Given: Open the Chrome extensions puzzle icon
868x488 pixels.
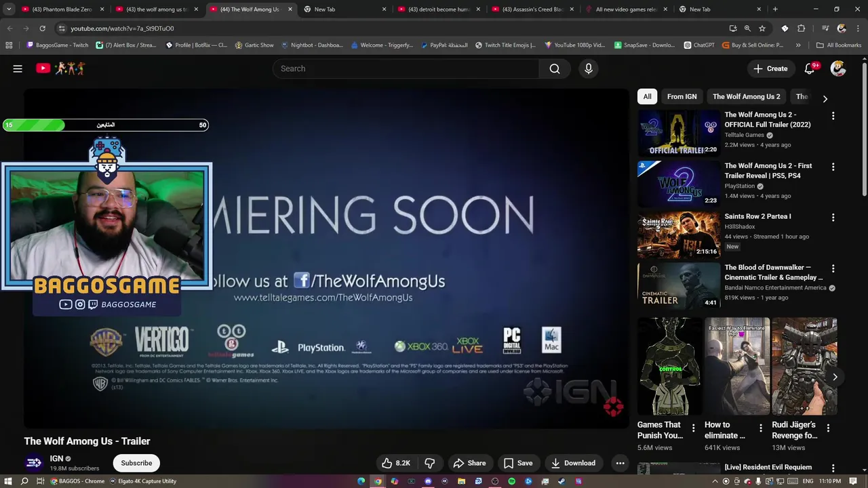Looking at the screenshot, I should 802,28.
